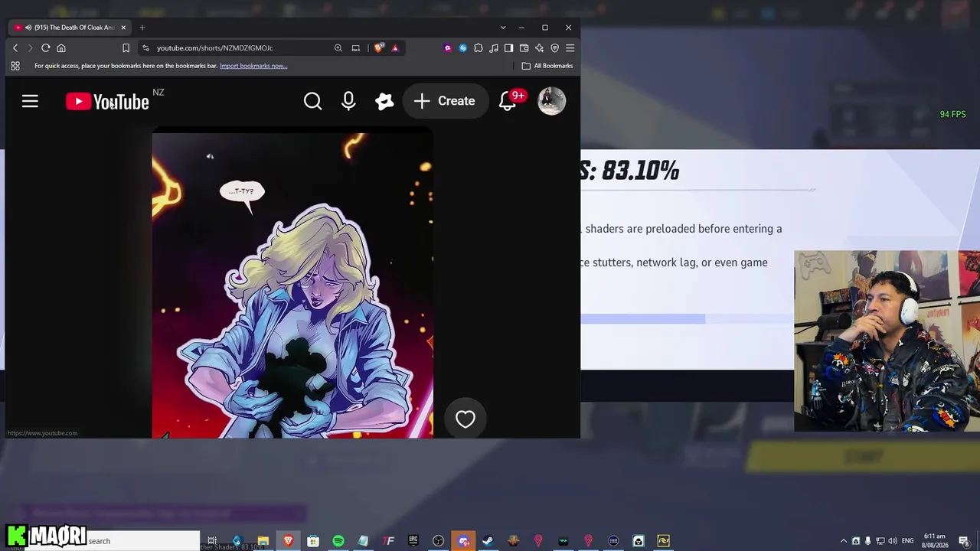Switch the ENG input language
Viewport: 980px width, 551px height.
pos(908,541)
